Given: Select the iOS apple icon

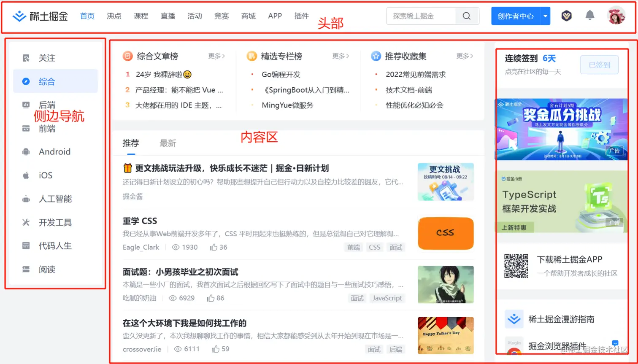Looking at the screenshot, I should point(26,175).
